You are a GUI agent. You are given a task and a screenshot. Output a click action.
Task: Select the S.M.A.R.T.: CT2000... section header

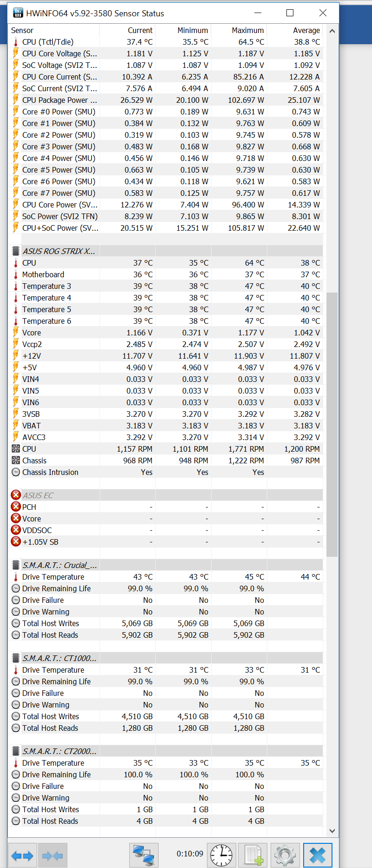point(166,751)
